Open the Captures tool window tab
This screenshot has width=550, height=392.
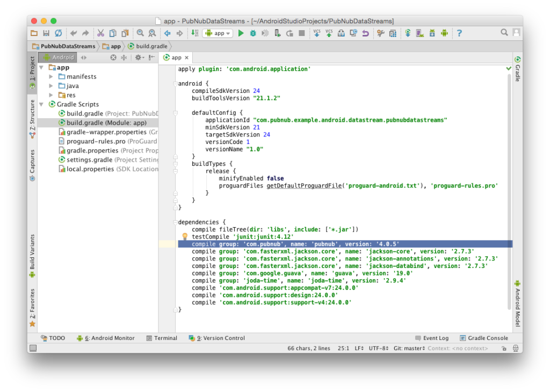click(32, 165)
